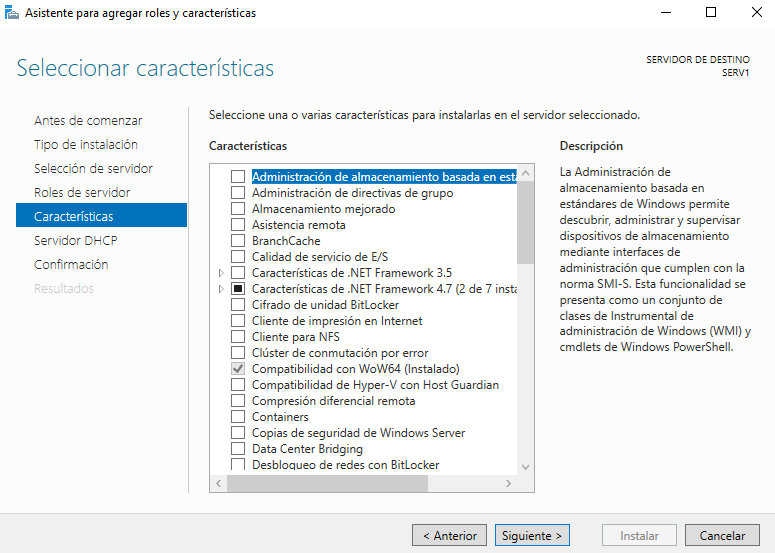
Task: Select the Data Center Bridging label
Action: point(307,449)
